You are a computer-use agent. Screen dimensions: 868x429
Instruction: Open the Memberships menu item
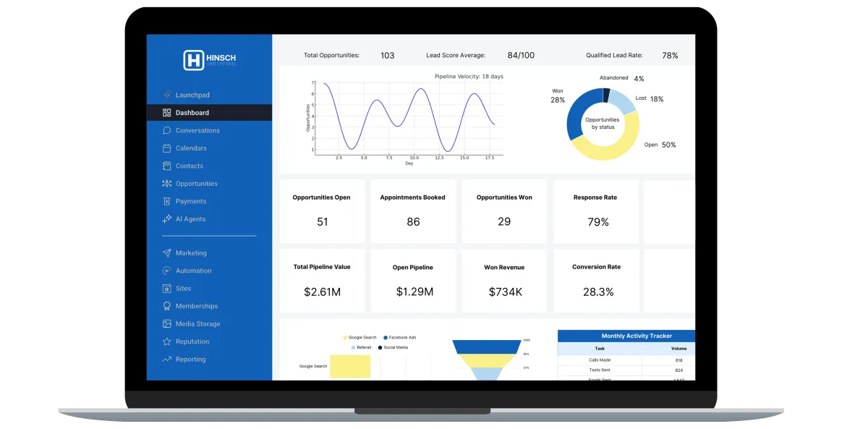point(209,306)
